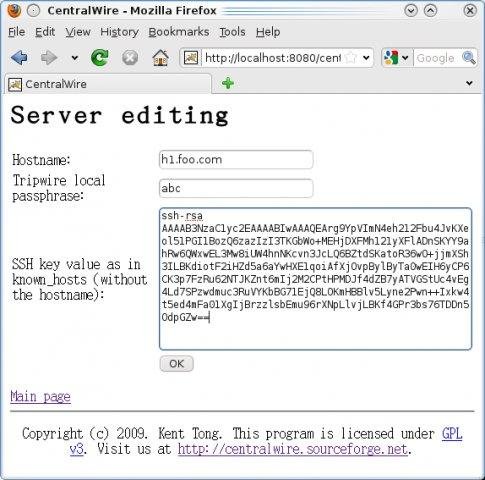Maximize the Firefox window

[x=430, y=11]
